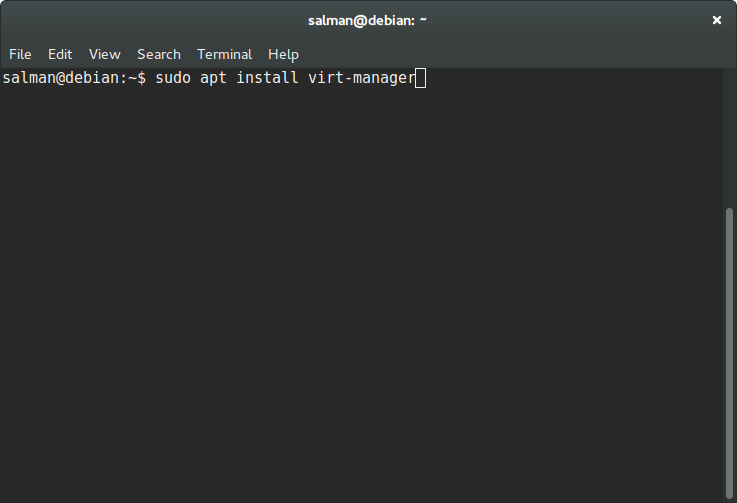This screenshot has height=503, width=737.
Task: Click empty menu bar space beside Help
Action: (508, 55)
